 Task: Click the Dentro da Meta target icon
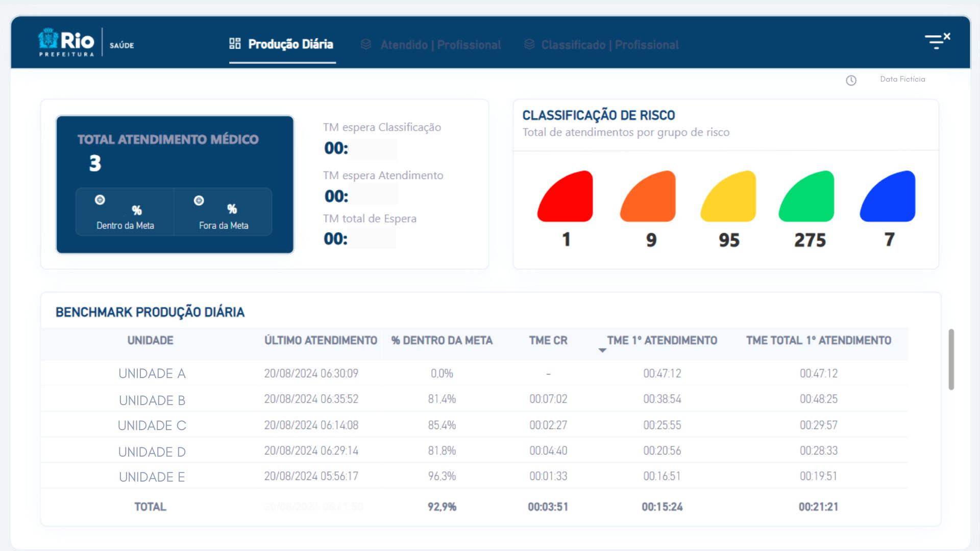click(x=100, y=200)
